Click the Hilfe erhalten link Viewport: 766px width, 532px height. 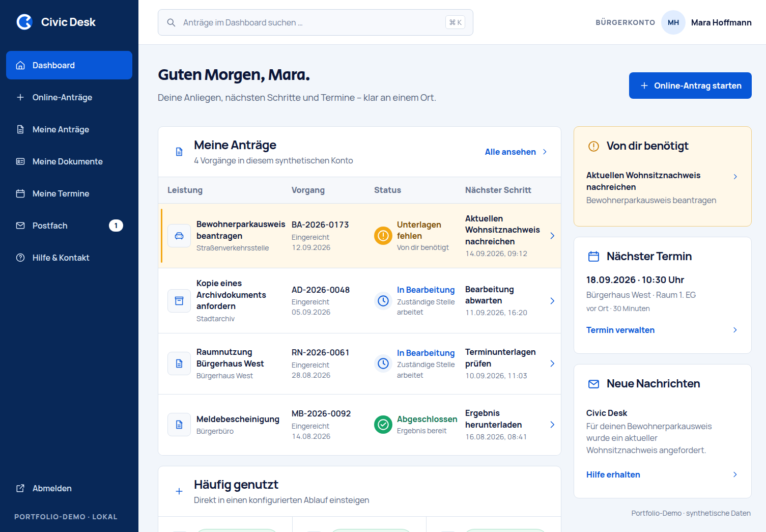(613, 474)
